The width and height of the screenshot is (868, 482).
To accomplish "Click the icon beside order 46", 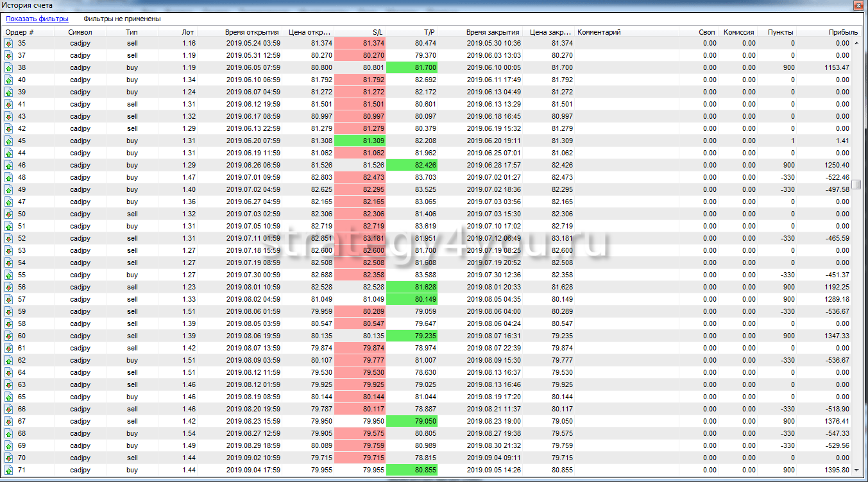I will pos(9,165).
